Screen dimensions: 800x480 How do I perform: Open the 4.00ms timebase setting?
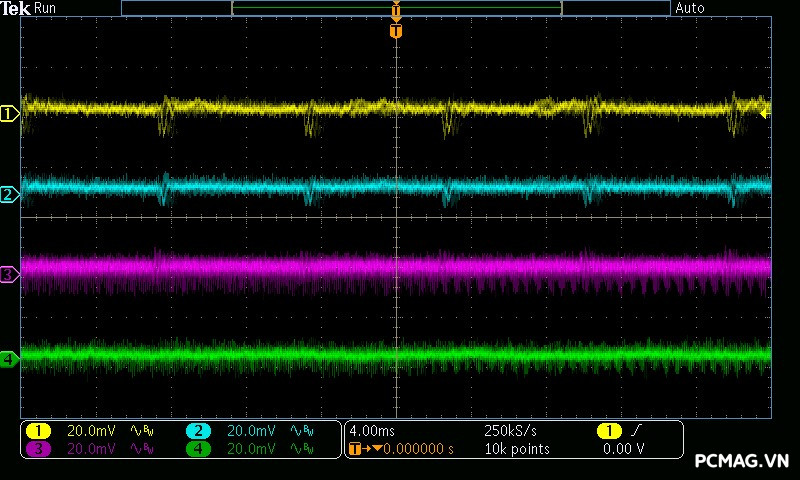(372, 431)
